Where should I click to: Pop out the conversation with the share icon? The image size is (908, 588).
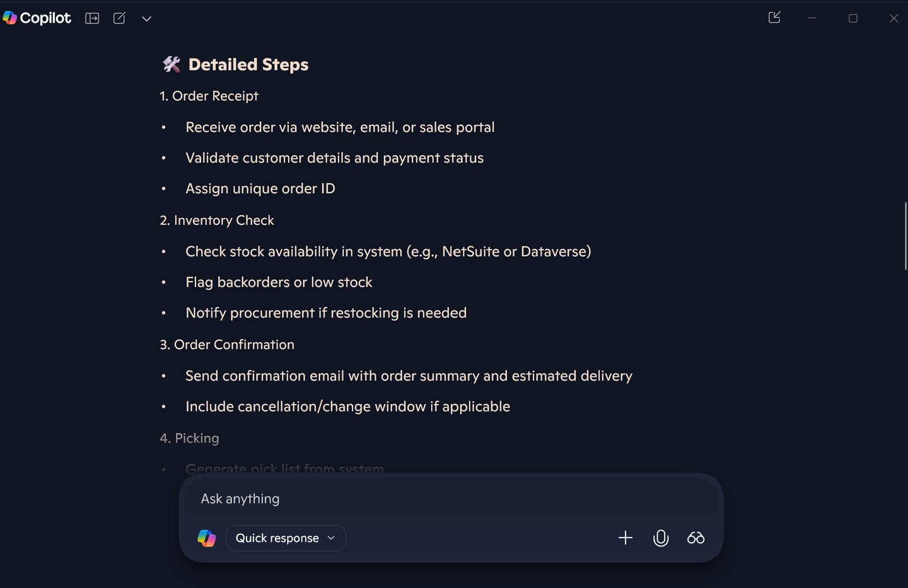[774, 18]
